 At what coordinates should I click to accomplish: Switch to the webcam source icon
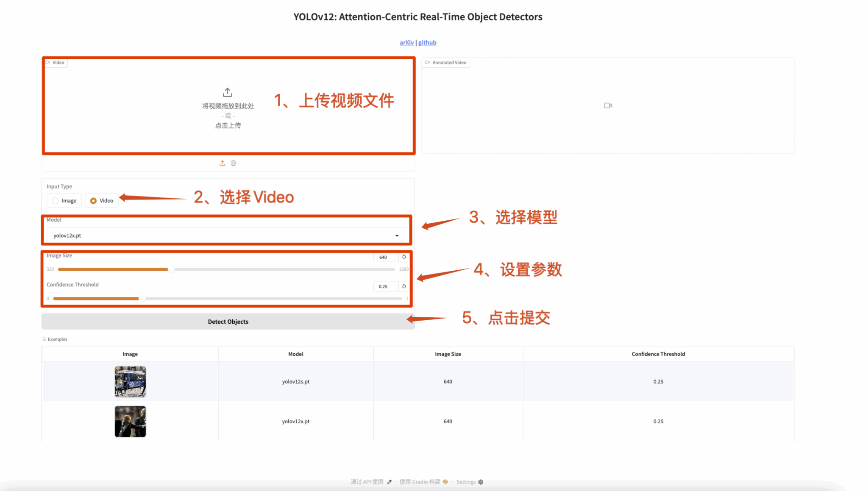coord(234,163)
